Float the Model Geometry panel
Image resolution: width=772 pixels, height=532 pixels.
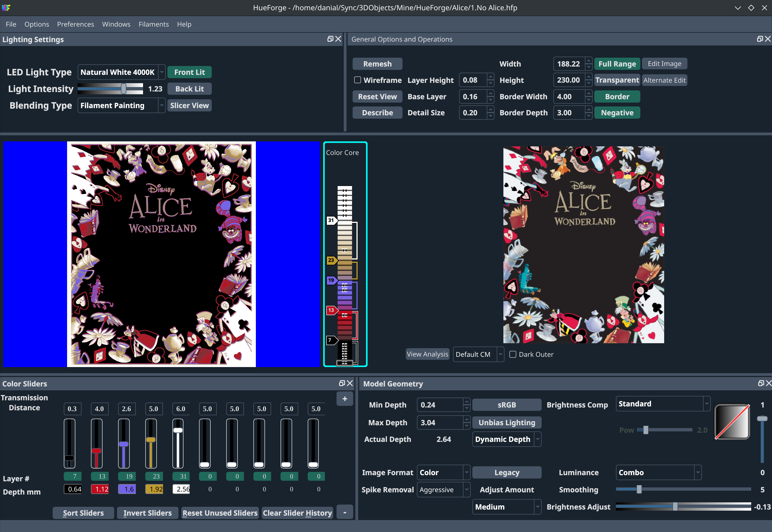tap(761, 383)
